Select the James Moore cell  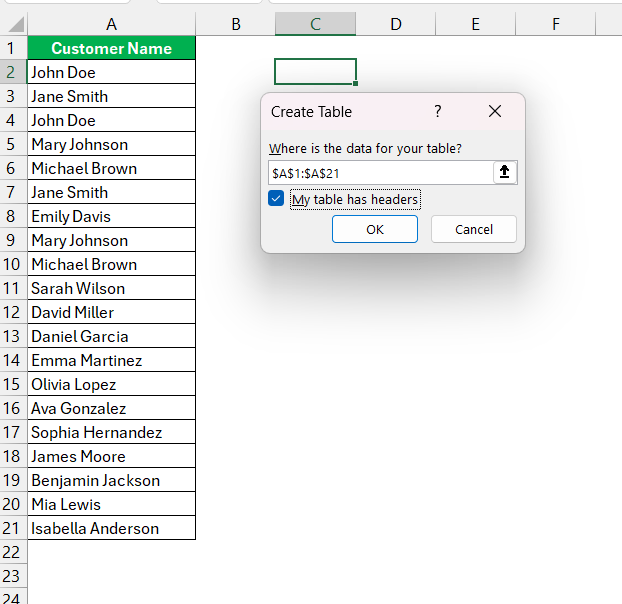(x=111, y=456)
